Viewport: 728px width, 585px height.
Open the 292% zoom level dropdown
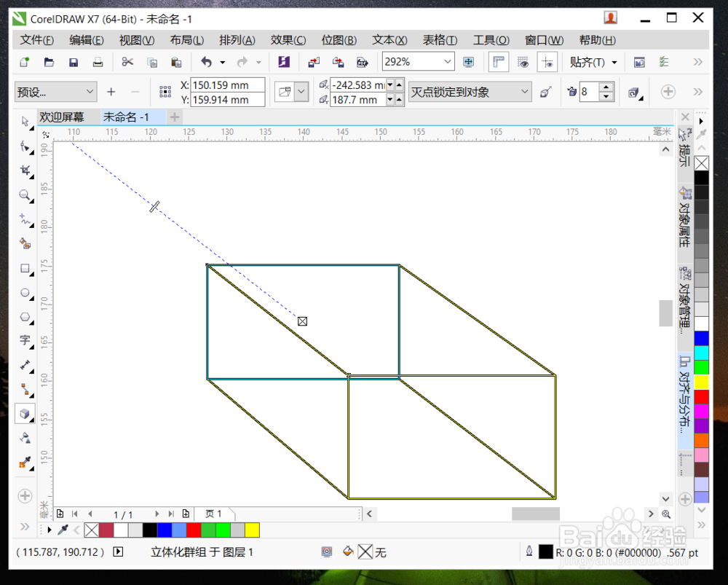447,61
